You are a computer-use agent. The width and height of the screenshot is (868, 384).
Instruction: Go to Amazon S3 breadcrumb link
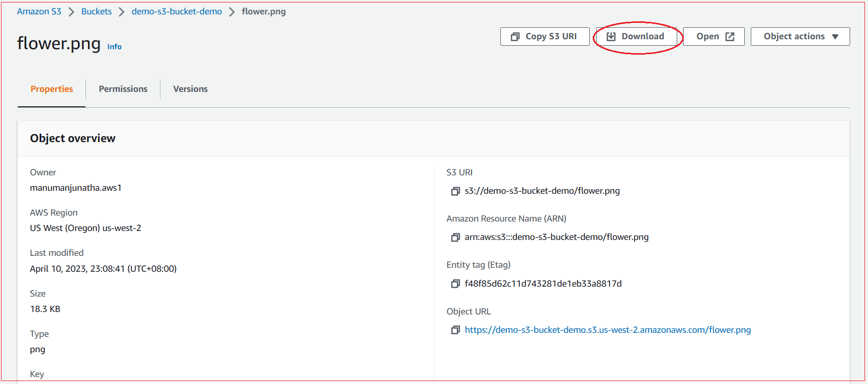pyautogui.click(x=39, y=11)
